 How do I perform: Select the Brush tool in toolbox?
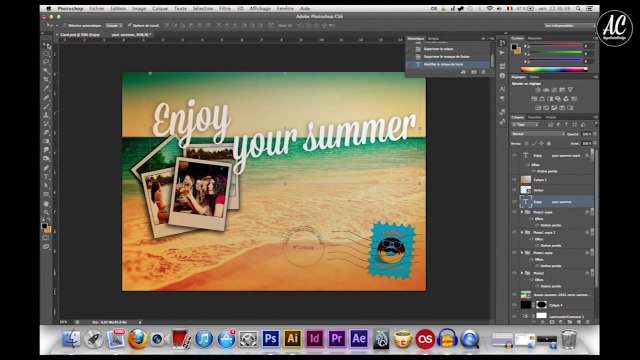click(x=47, y=107)
